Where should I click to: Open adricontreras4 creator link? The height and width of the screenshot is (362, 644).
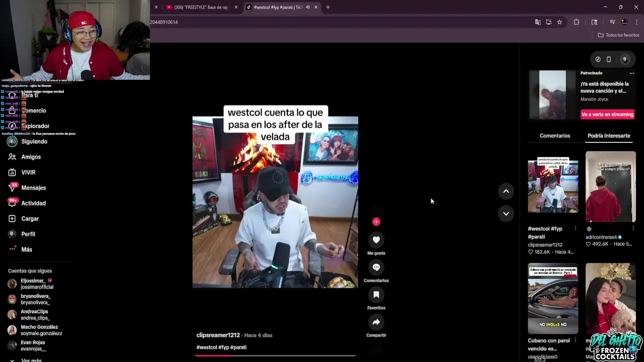[x=601, y=237]
